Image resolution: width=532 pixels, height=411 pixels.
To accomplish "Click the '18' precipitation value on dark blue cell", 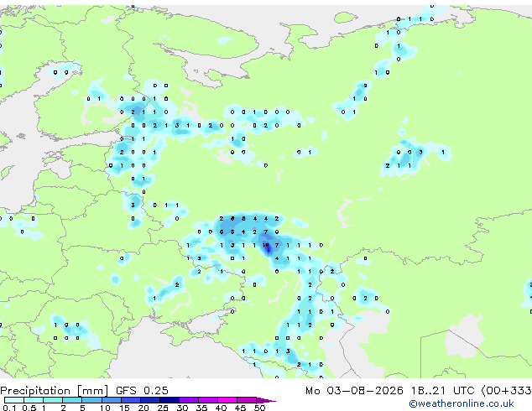I will (x=266, y=245).
